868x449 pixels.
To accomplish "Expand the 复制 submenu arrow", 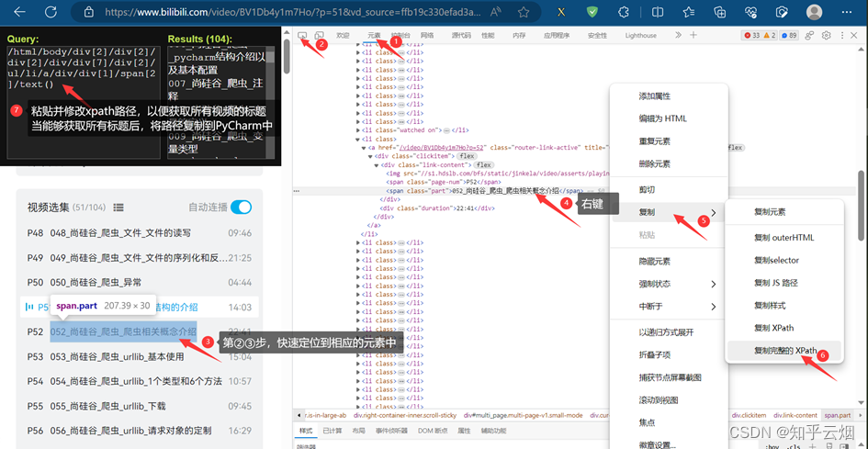I will 714,213.
